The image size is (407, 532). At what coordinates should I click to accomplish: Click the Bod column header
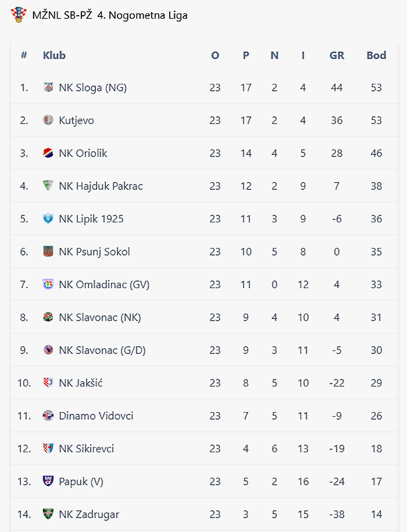tap(376, 55)
